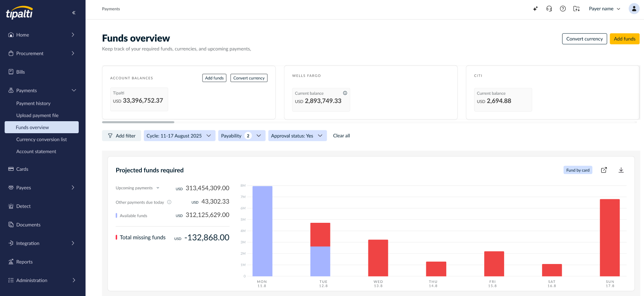Open projected funds chart in new window
644x296 pixels.
point(604,170)
